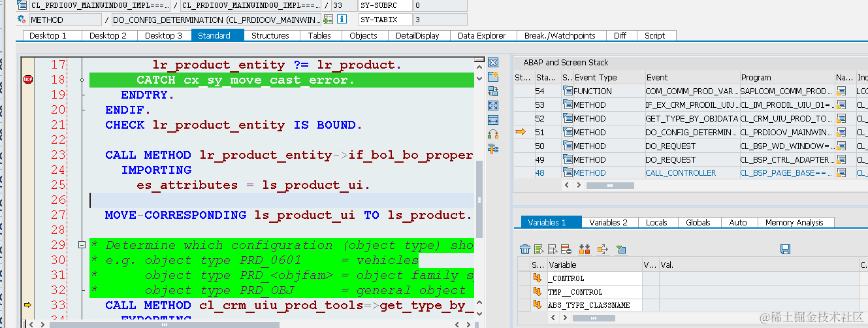This screenshot has width=868, height=328.
Task: Click the variables table scroll right arrow
Action: (566, 318)
